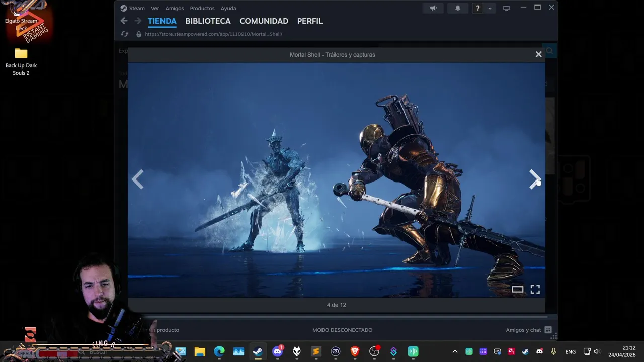
Task: Switch to the COMUNIDAD tab
Action: coord(264,21)
